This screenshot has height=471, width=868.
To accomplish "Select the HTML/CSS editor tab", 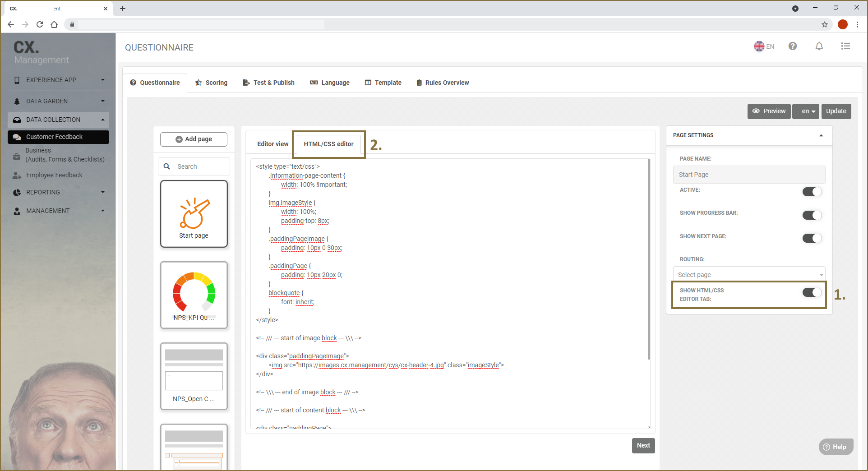I will pos(328,144).
